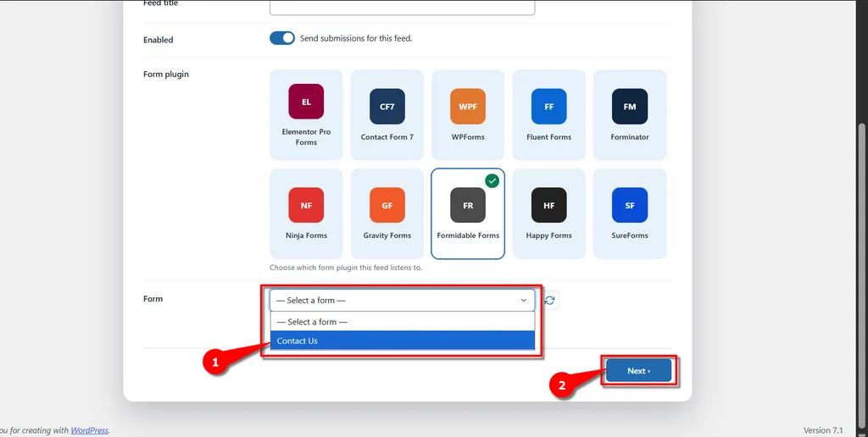Toggle the Enabled send submissions switch
Screen dimensions: 868x437
click(x=282, y=38)
